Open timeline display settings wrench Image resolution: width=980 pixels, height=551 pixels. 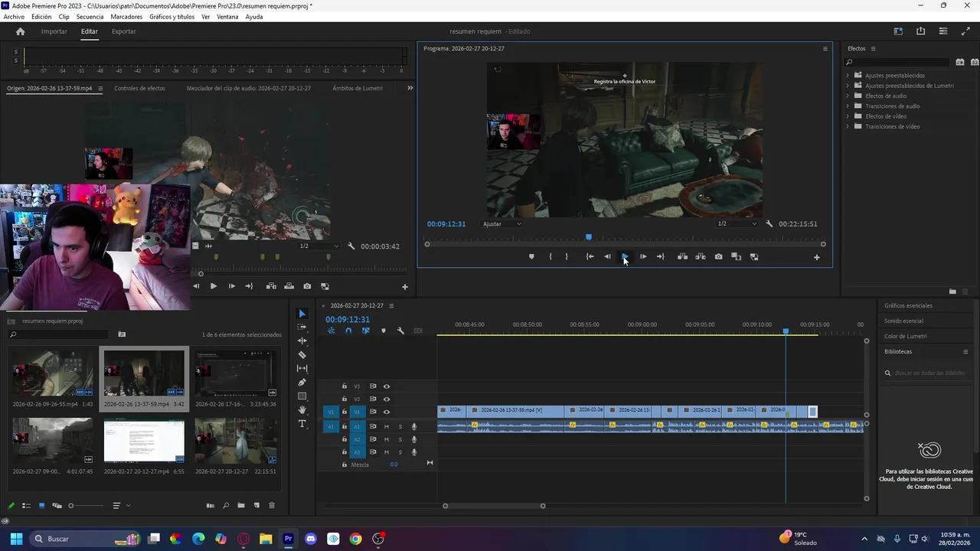point(400,331)
